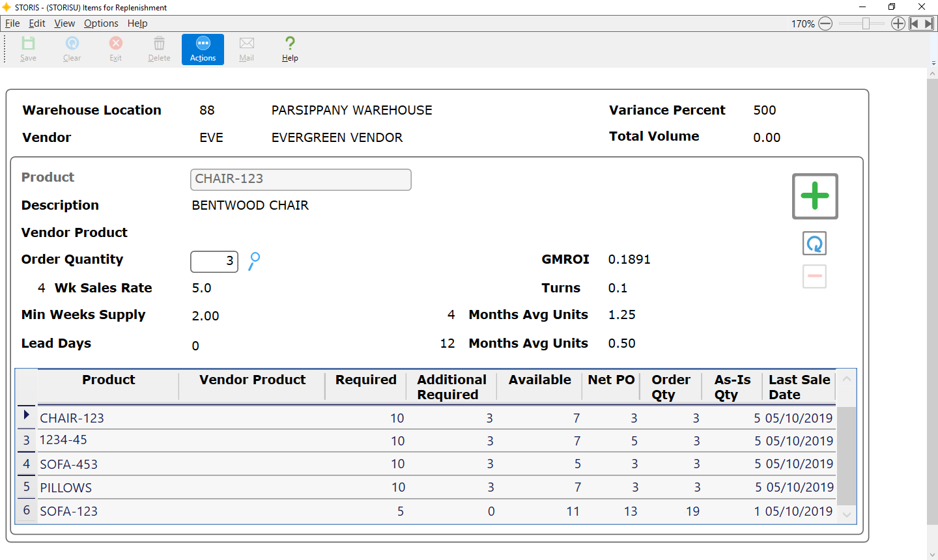The image size is (938, 560).
Task: Click the BENTWOOD CHAIR description
Action: pos(250,205)
